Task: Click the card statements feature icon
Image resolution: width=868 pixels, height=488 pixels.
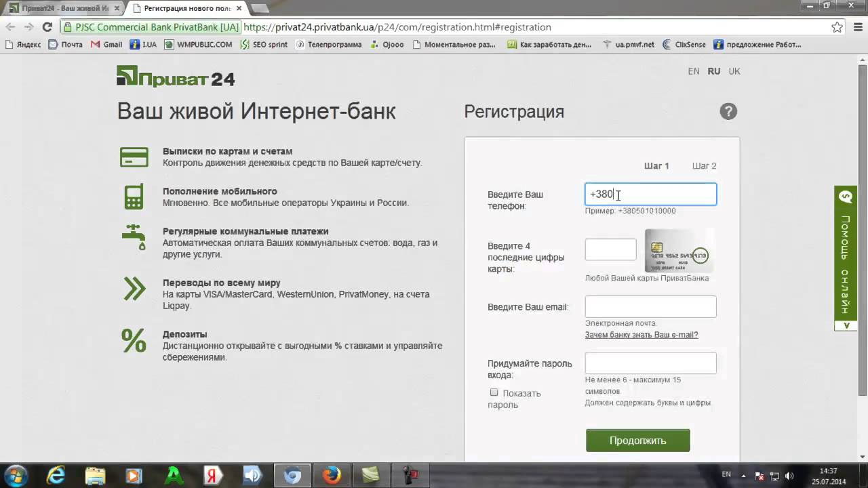Action: click(x=134, y=157)
